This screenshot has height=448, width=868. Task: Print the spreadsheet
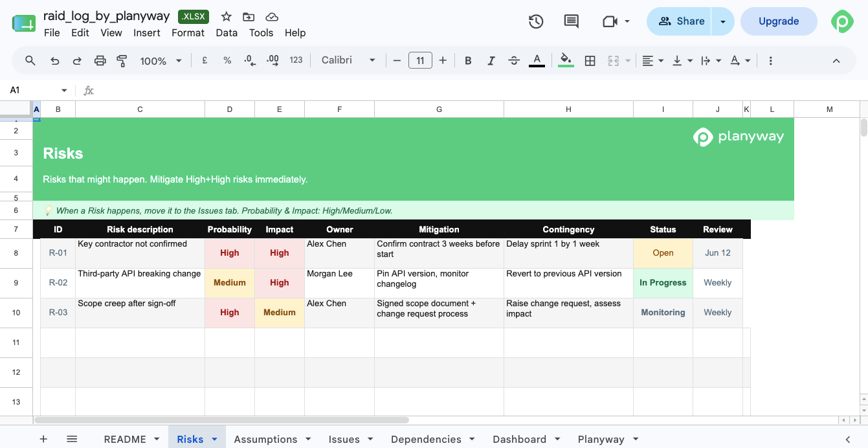(x=100, y=60)
